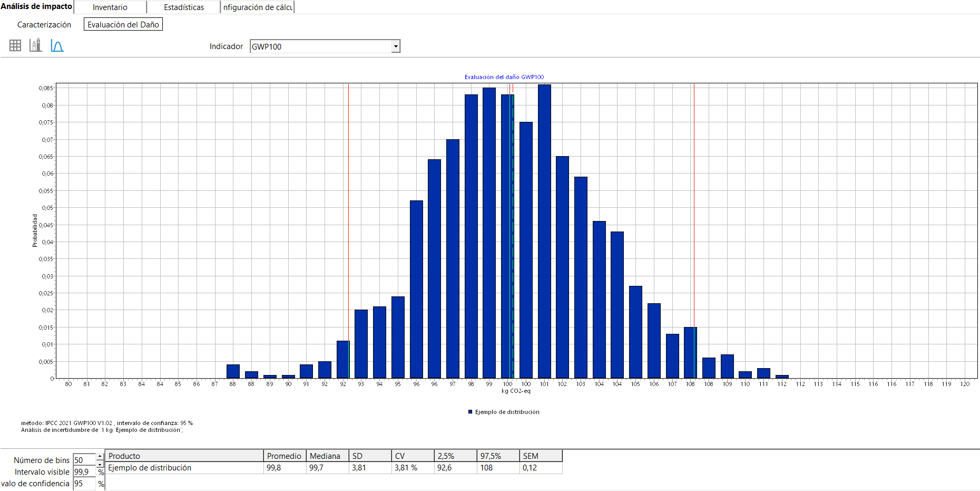
Task: Click the chart title 'Evaluación del daño GWP100'
Action: point(504,77)
